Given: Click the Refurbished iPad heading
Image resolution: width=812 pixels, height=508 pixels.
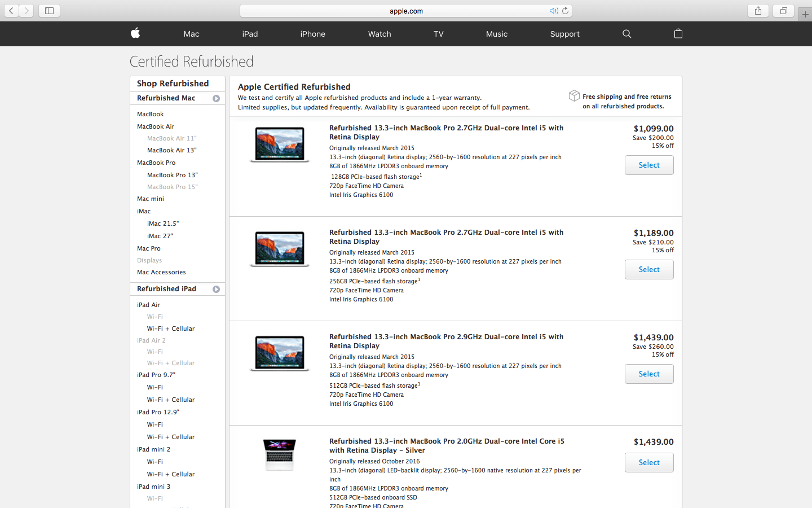Looking at the screenshot, I should [166, 289].
